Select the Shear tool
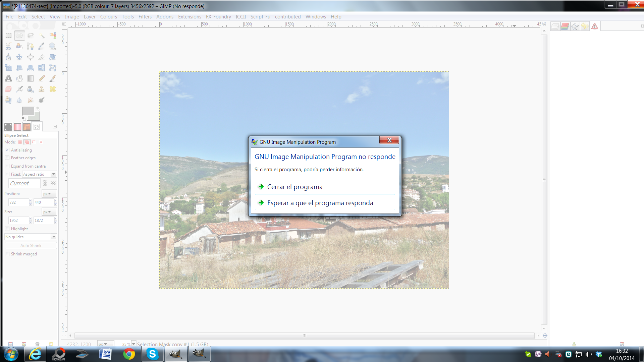644x362 pixels. click(19, 68)
